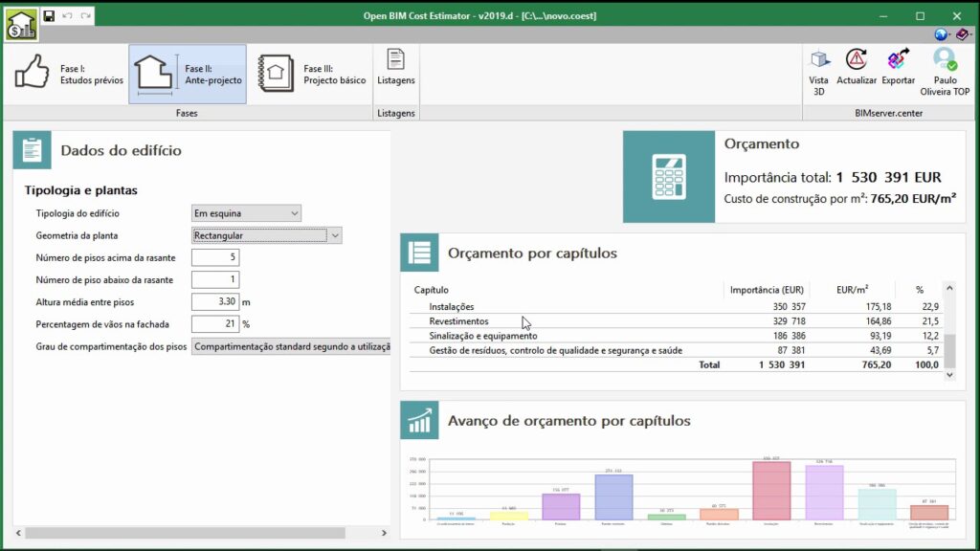Screen dimensions: 980x551
Task: Click the Altura média entre pisos field
Action: [x=215, y=302]
